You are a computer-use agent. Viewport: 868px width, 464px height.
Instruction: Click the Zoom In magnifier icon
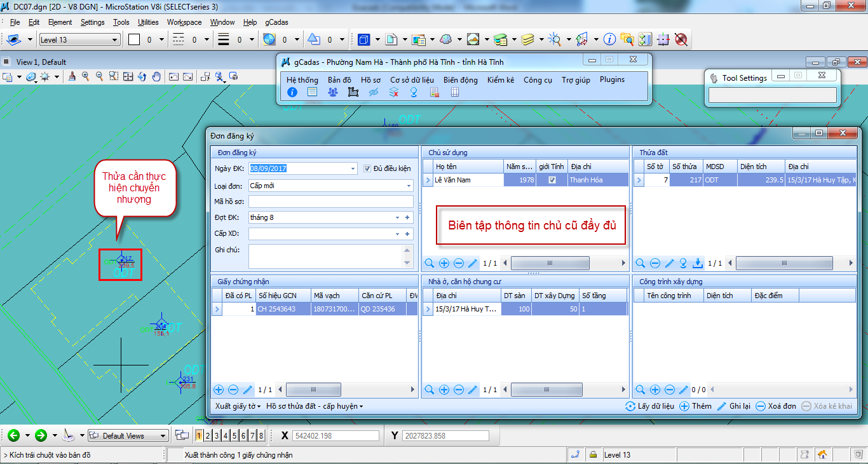point(85,76)
